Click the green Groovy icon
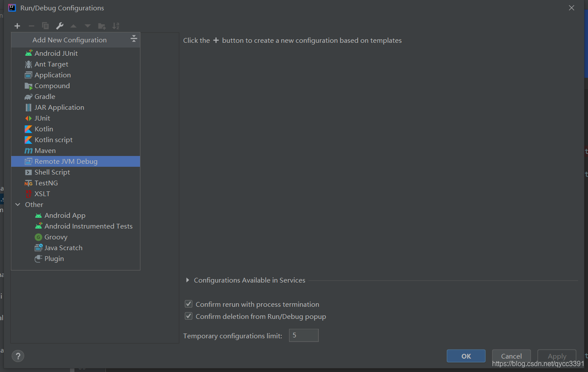 [38, 237]
